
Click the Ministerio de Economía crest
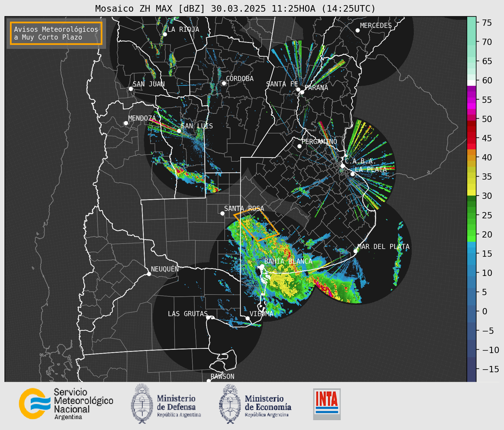[230, 404]
